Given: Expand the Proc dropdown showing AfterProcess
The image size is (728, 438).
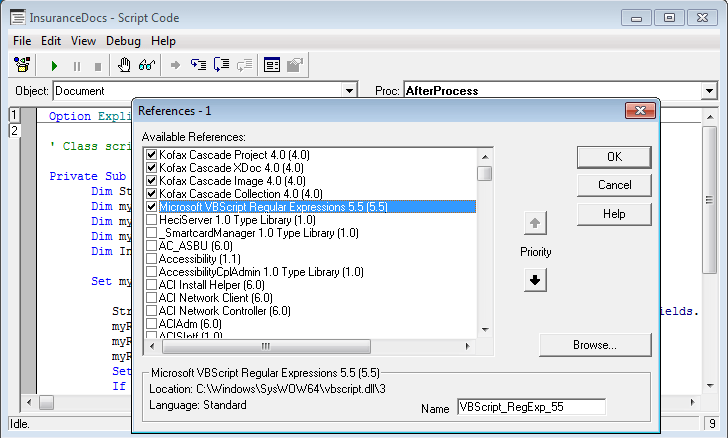Looking at the screenshot, I should [x=709, y=91].
